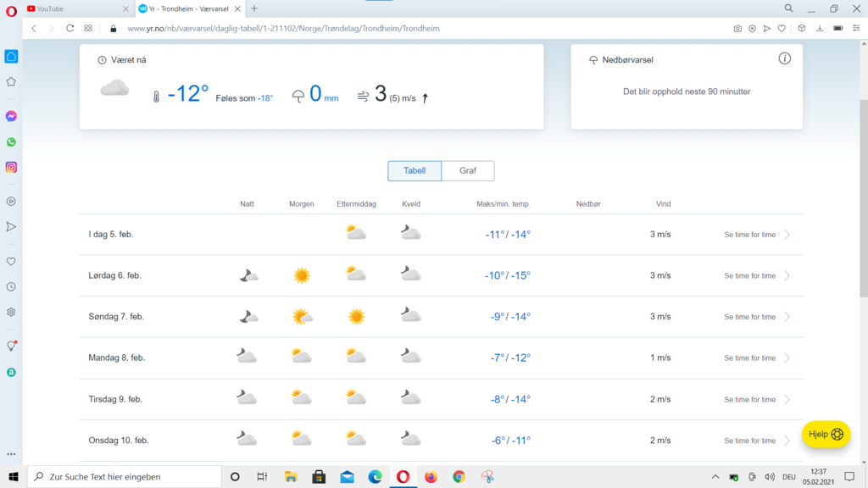Screen dimensions: 868x488
Task: Open File Explorer from taskbar
Action: (291, 476)
